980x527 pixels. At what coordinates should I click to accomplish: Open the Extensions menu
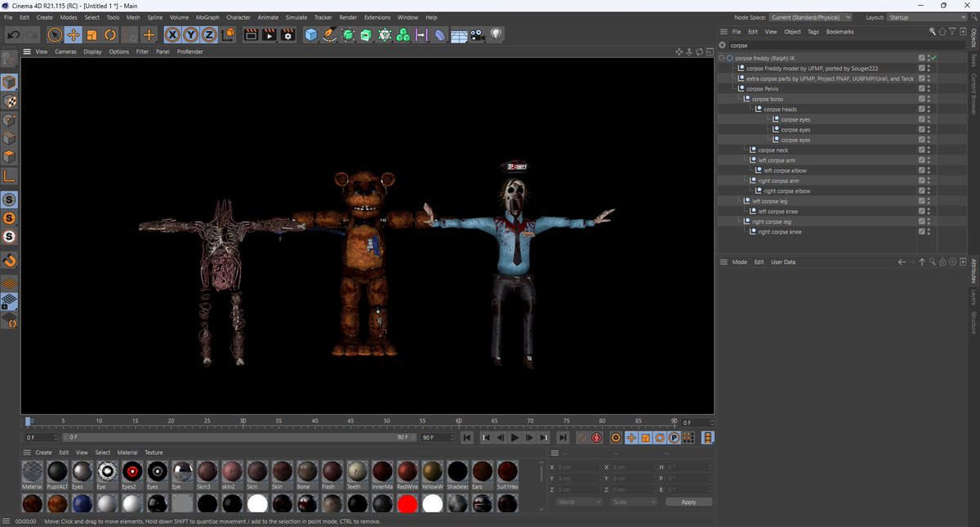(377, 17)
